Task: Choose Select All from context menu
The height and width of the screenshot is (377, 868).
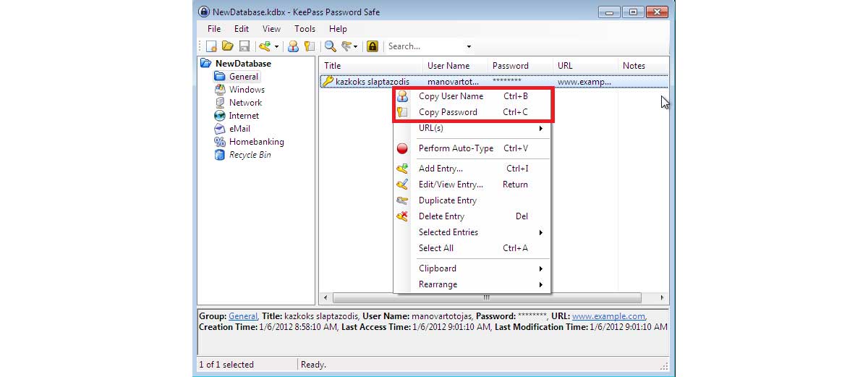Action: coord(472,248)
